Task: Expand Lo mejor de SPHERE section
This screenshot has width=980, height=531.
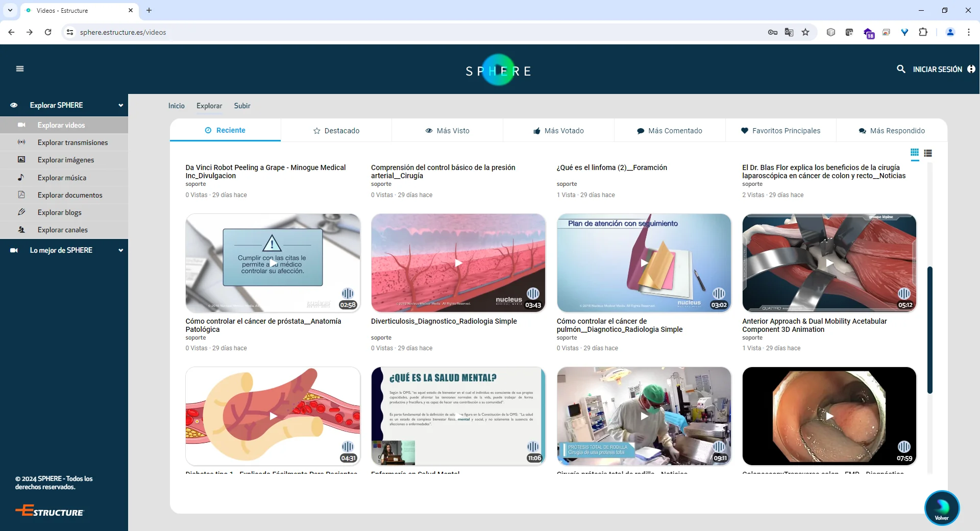Action: click(x=120, y=250)
